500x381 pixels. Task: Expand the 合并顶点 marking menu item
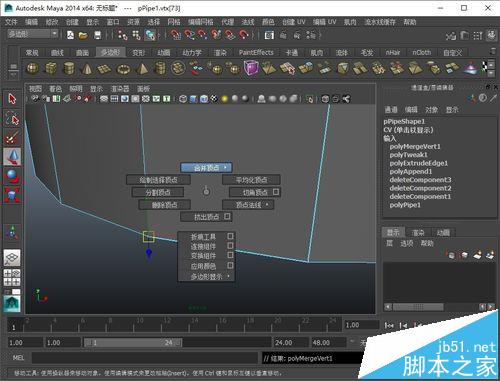coord(206,168)
